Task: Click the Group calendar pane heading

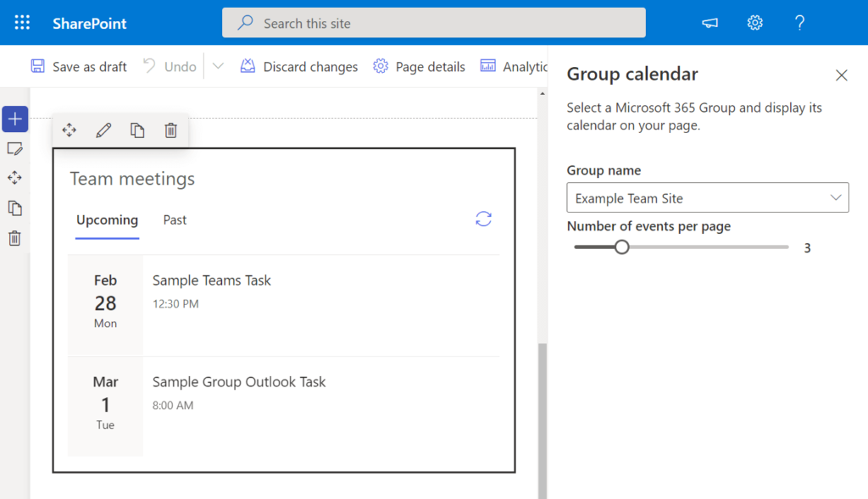Action: coord(632,75)
